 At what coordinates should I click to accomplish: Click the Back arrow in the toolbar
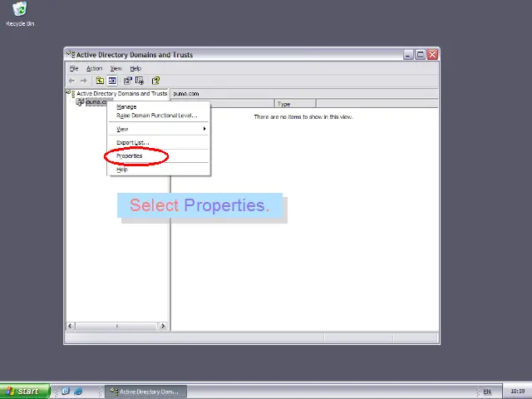[x=72, y=81]
